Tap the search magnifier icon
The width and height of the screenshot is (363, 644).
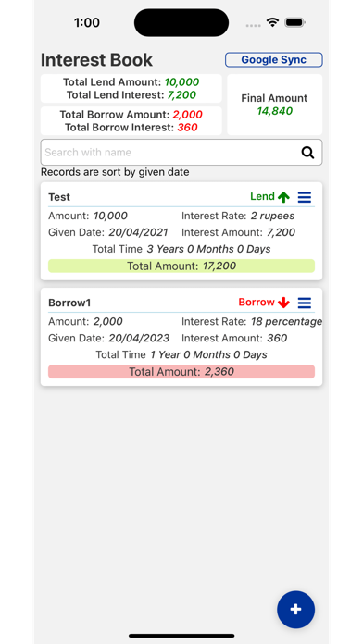pos(307,153)
